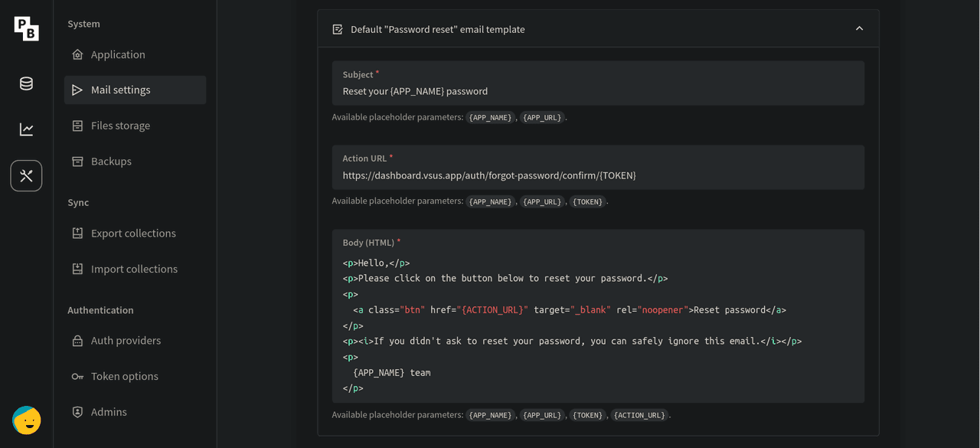The width and height of the screenshot is (980, 448).
Task: Click the Password reset template header
Action: pos(438,29)
